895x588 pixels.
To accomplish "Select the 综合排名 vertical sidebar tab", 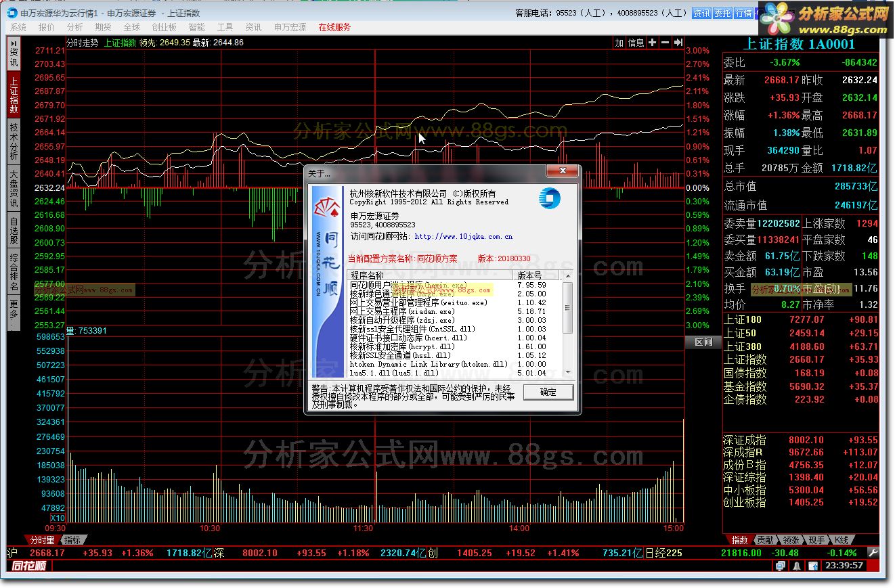I will (14, 272).
